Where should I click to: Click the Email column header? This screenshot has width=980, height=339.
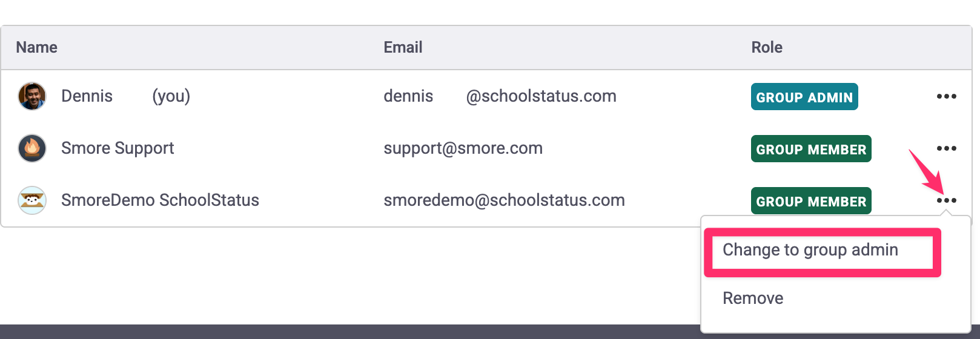(403, 47)
